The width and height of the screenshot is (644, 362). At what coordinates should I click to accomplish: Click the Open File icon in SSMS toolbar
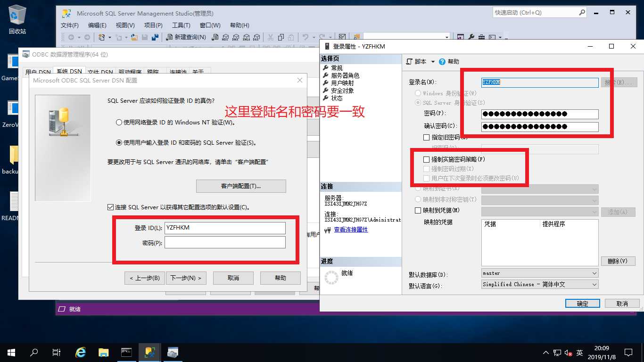(x=134, y=37)
